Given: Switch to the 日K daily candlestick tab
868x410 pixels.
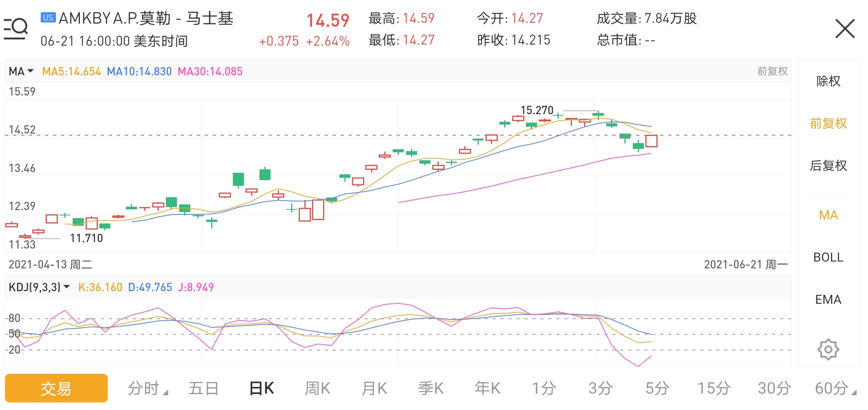Looking at the screenshot, I should 261,388.
